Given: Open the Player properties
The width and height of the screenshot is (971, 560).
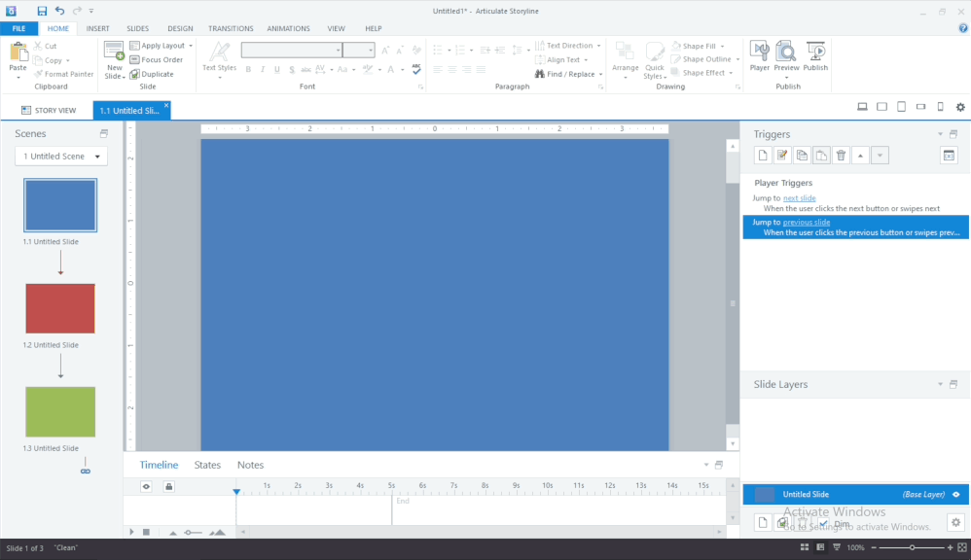Looking at the screenshot, I should tap(759, 55).
